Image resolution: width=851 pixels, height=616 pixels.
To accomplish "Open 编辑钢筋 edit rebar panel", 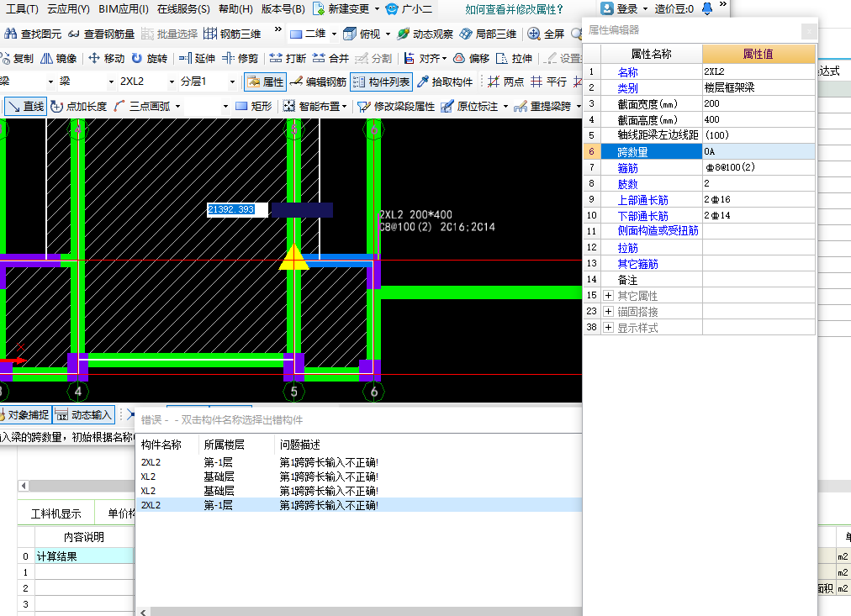I will pyautogui.click(x=318, y=82).
